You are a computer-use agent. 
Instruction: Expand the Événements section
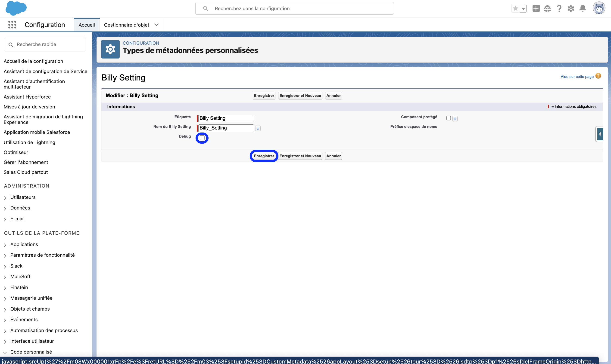[x=5, y=320]
